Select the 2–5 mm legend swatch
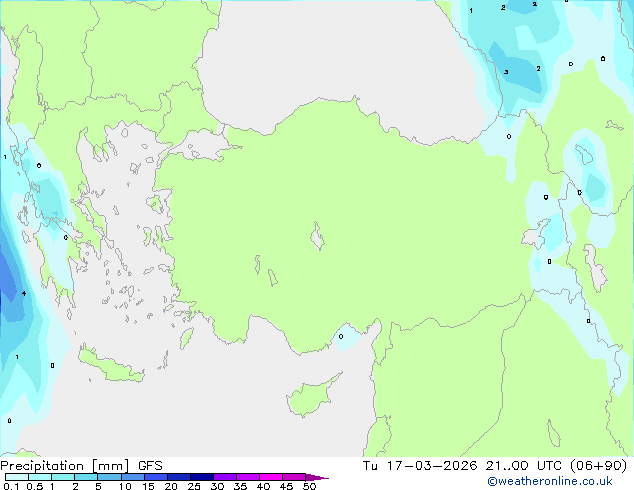The image size is (634, 490). tap(86, 477)
